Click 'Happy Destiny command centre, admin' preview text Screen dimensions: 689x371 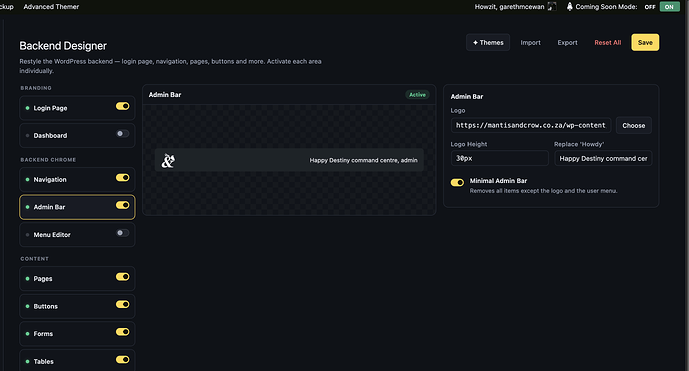pos(363,160)
